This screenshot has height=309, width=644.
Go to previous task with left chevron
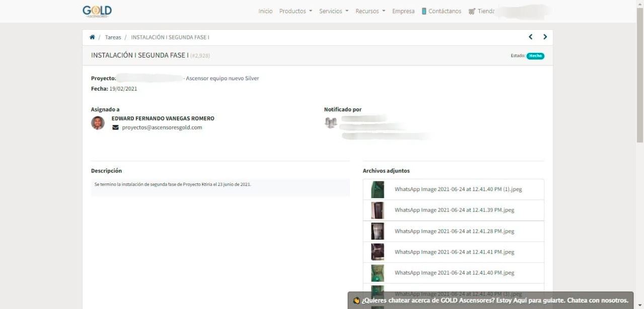click(530, 37)
